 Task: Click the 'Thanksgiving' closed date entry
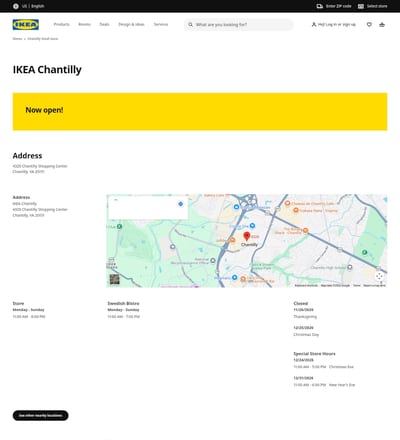[x=305, y=317]
